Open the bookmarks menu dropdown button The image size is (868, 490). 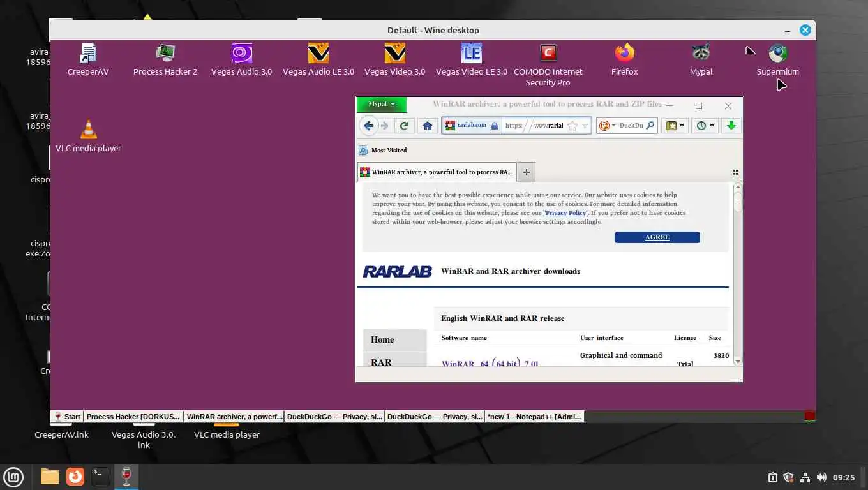(675, 126)
